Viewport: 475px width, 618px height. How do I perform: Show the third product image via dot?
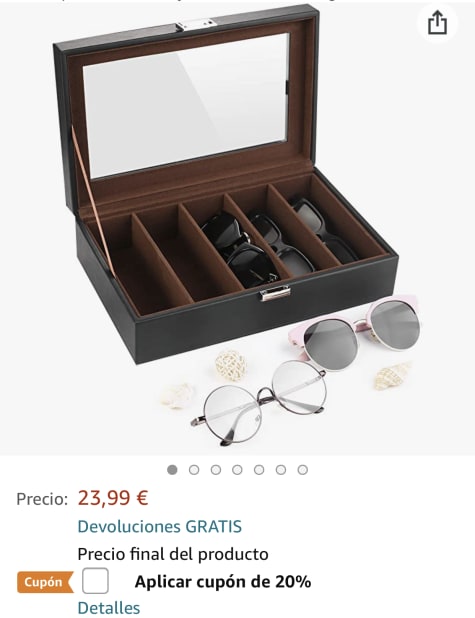pyautogui.click(x=216, y=469)
